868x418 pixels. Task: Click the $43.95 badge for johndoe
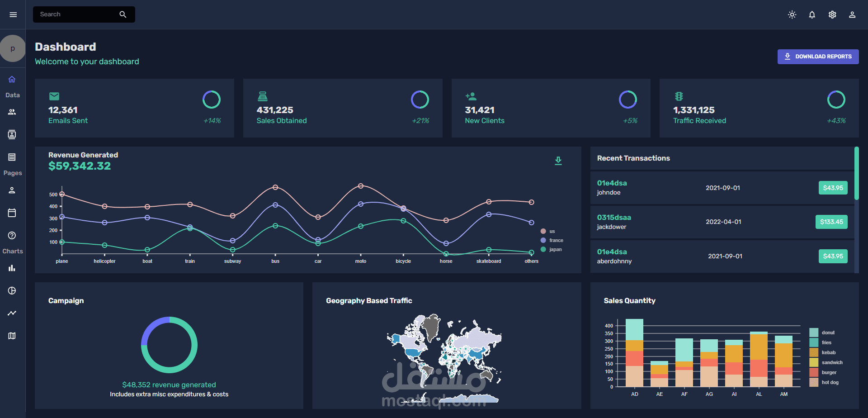pos(833,188)
